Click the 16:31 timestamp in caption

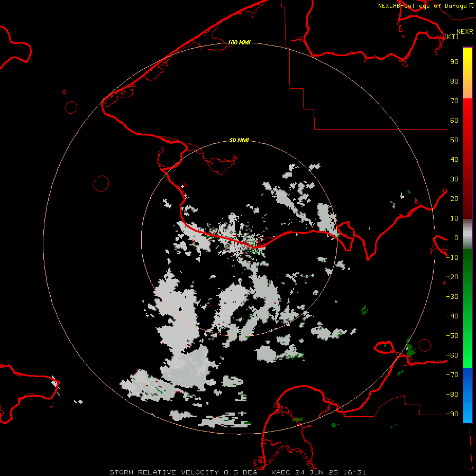click(354, 472)
